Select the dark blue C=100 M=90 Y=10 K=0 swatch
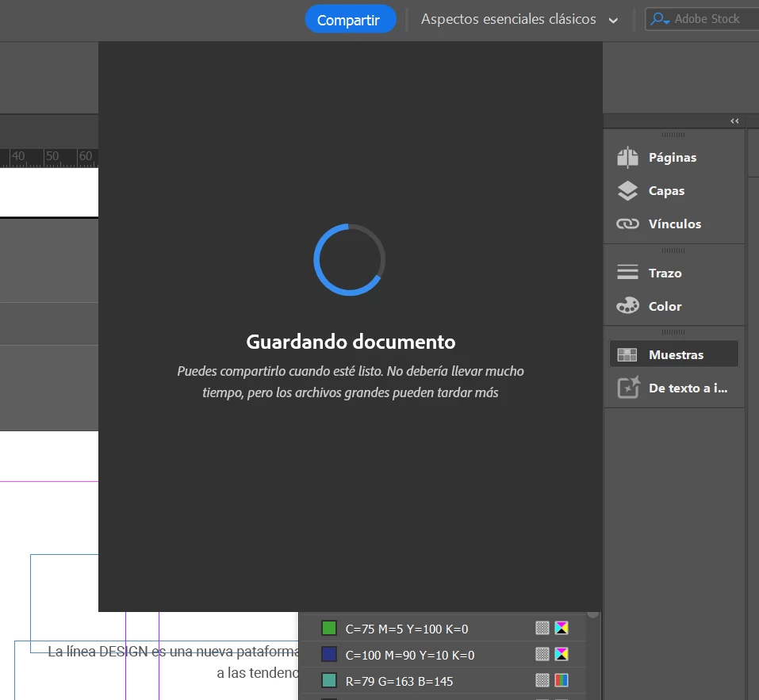759x700 pixels. click(329, 654)
